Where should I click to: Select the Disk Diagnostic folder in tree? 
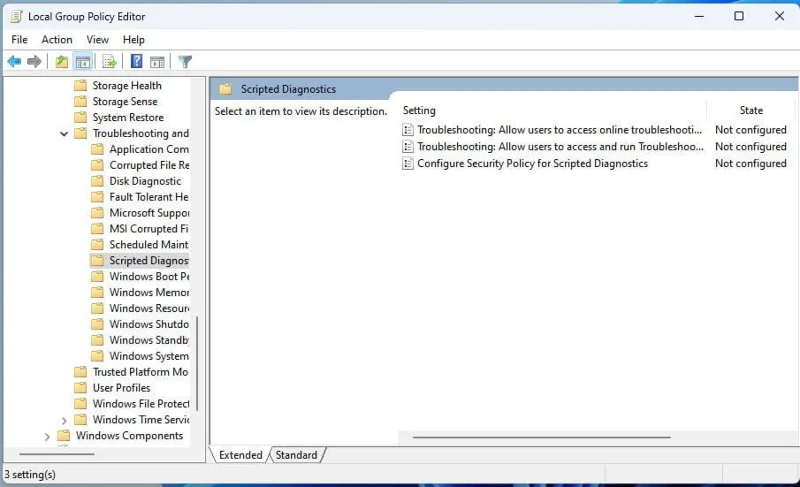pyautogui.click(x=145, y=181)
